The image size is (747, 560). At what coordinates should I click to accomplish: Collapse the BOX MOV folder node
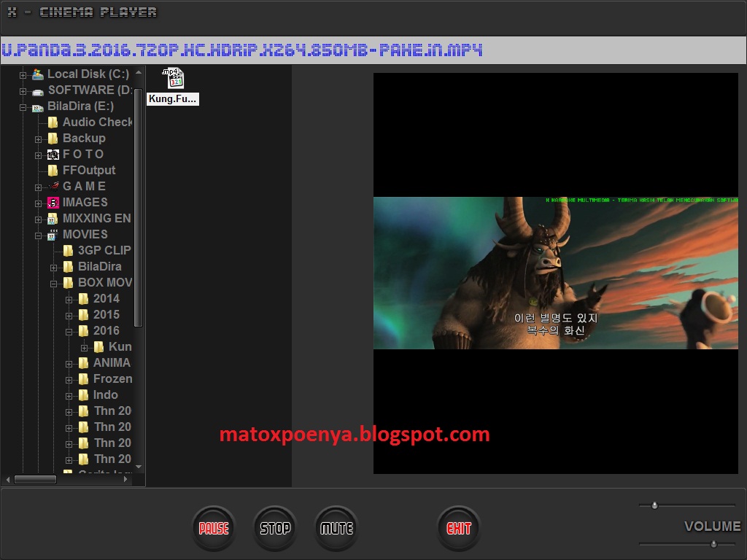pos(53,284)
